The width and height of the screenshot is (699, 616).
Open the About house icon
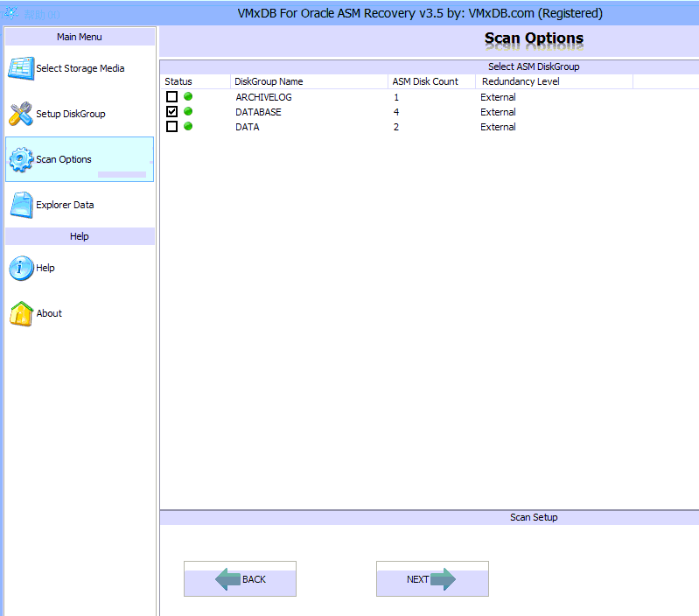pyautogui.click(x=21, y=314)
